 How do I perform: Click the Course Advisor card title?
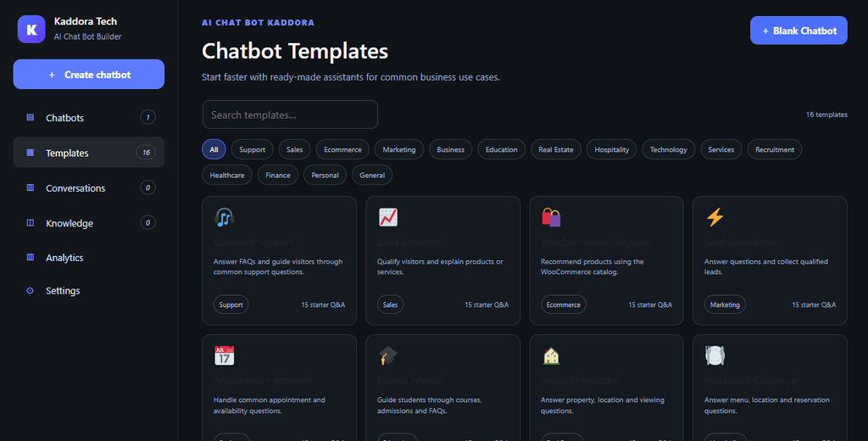pyautogui.click(x=409, y=381)
